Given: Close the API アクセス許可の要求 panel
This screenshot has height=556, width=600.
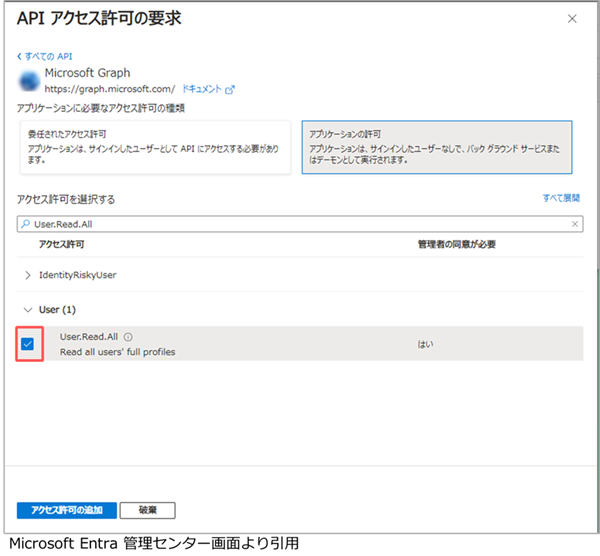Looking at the screenshot, I should pyautogui.click(x=571, y=19).
